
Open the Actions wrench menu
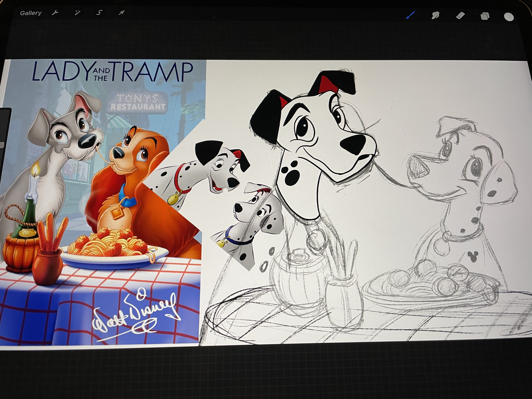[x=55, y=13]
